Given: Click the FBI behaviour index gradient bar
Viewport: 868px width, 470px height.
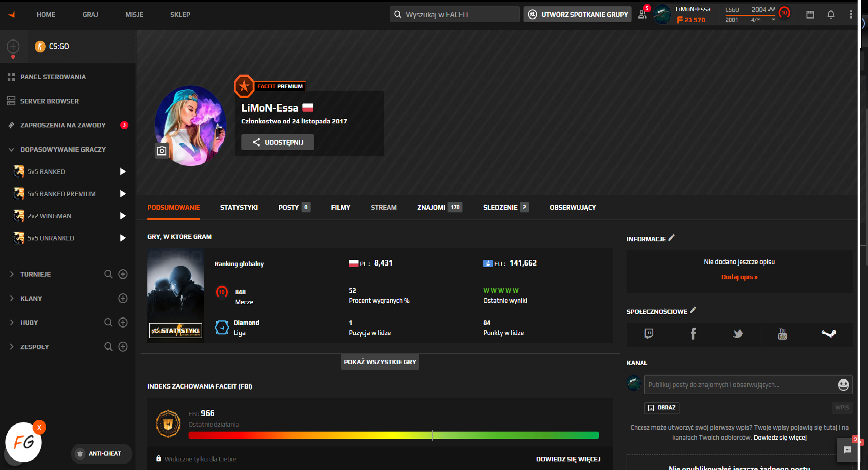Looking at the screenshot, I should (393, 435).
